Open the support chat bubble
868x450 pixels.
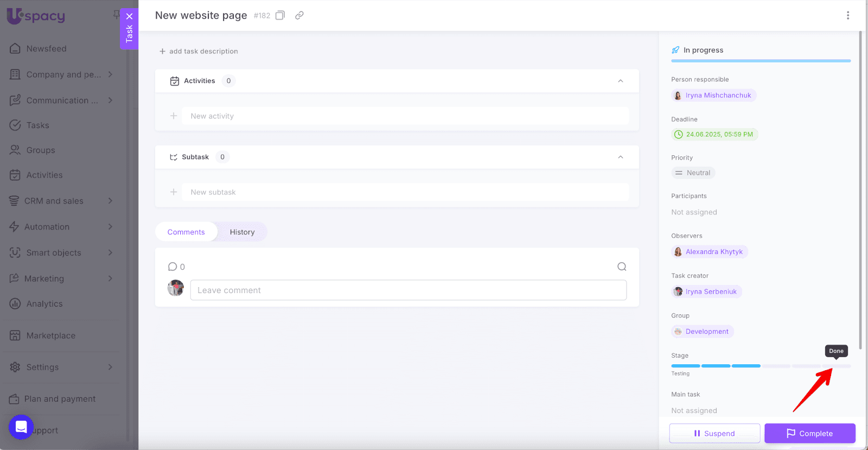click(x=21, y=427)
